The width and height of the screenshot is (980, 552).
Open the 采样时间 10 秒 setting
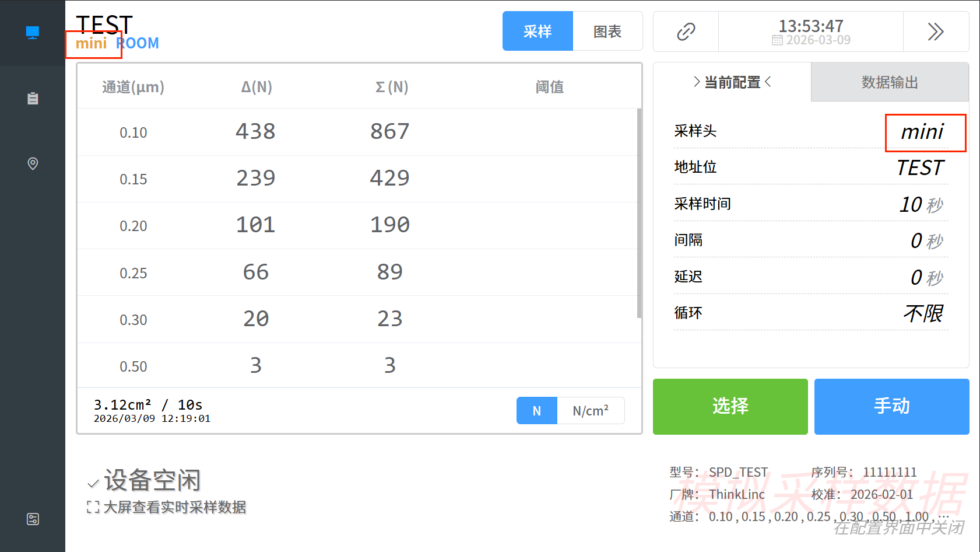pos(920,204)
